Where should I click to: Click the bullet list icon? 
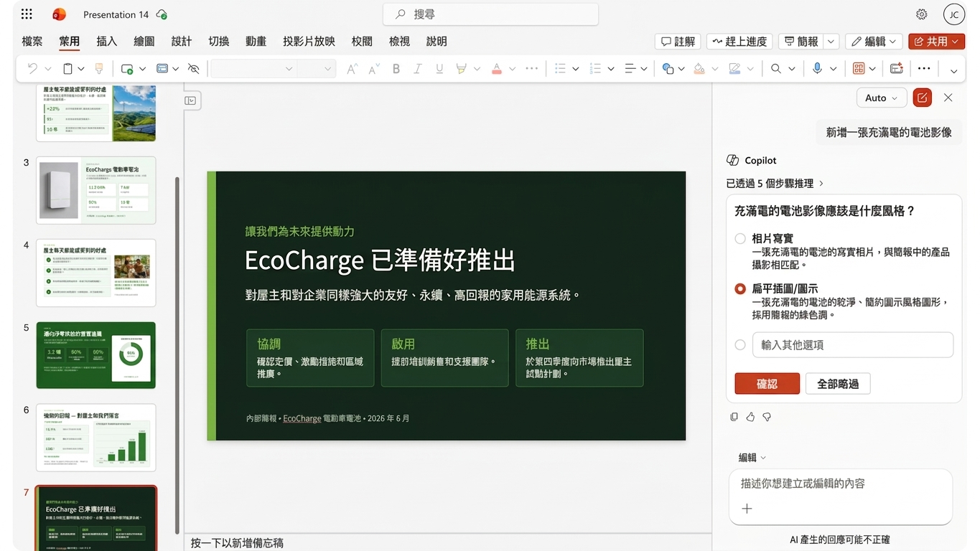coord(561,69)
